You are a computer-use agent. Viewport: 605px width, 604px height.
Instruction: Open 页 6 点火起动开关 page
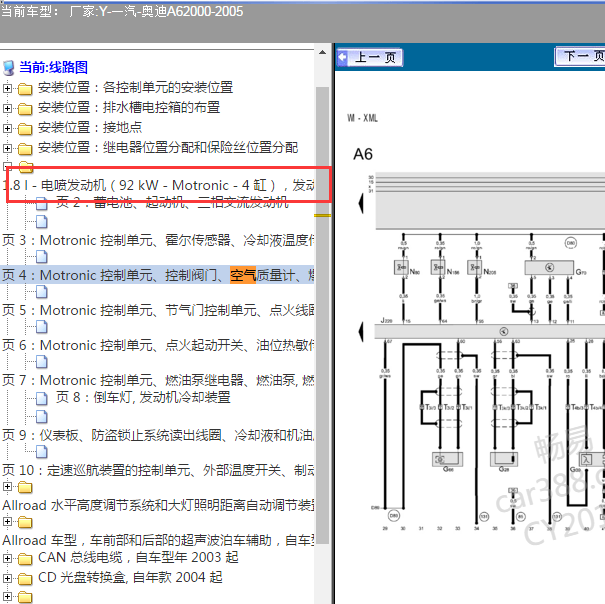tap(159, 345)
